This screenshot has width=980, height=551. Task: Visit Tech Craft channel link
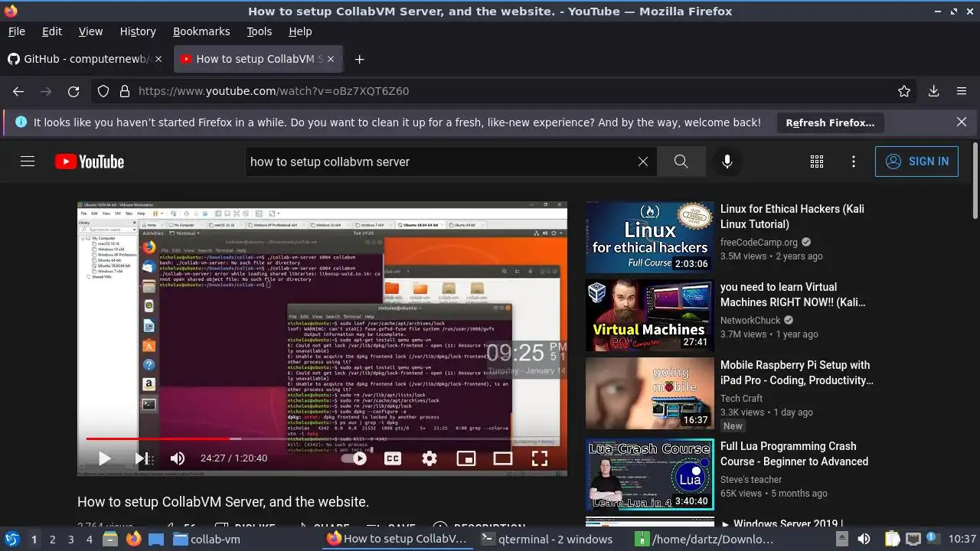[x=741, y=398]
